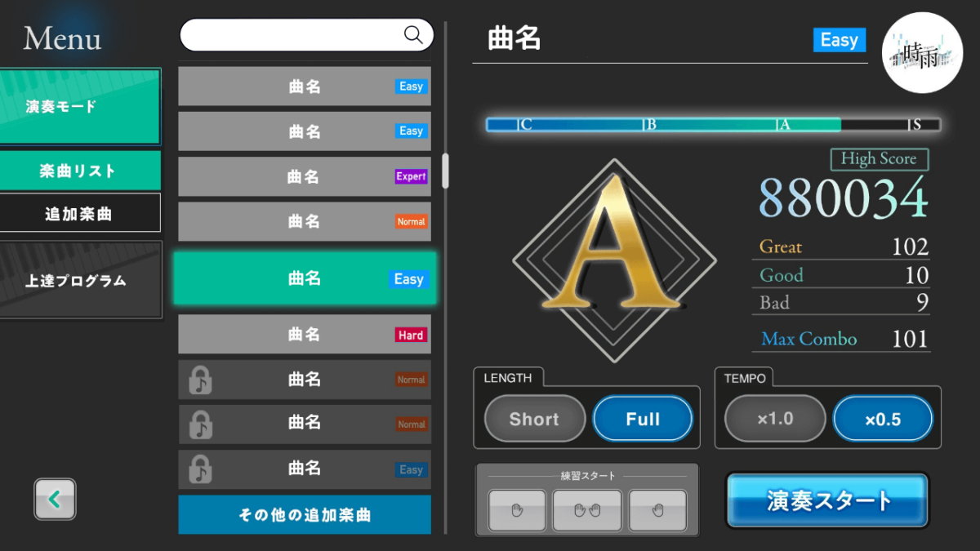Select both-hands practice mode
The image size is (980, 551).
[x=587, y=510]
